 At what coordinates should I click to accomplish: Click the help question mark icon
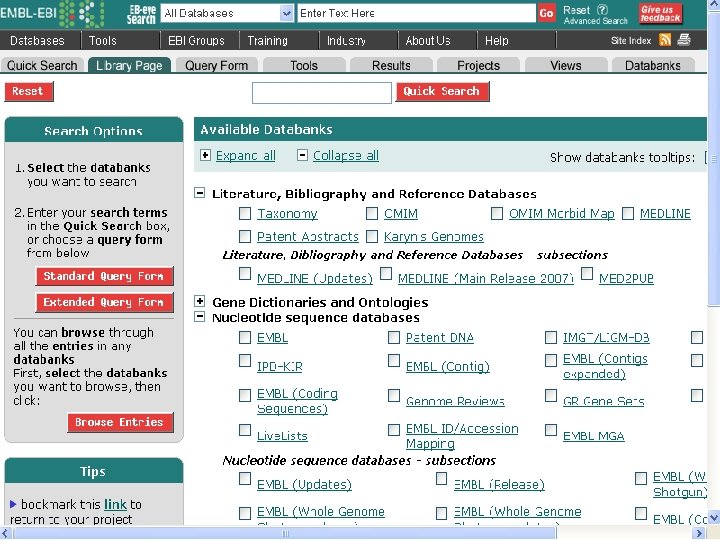[x=602, y=10]
